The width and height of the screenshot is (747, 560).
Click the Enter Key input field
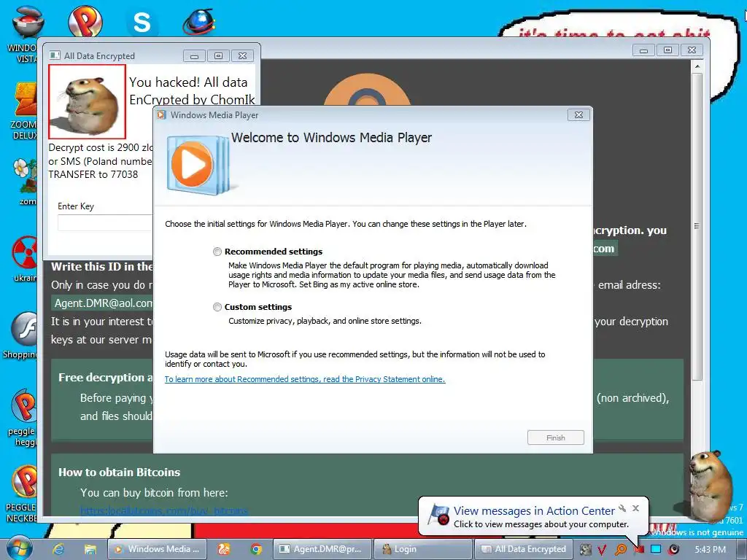pos(105,223)
